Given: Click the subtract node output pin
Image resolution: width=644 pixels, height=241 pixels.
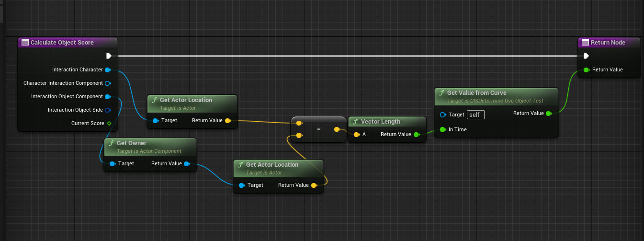Looking at the screenshot, I should [x=337, y=130].
